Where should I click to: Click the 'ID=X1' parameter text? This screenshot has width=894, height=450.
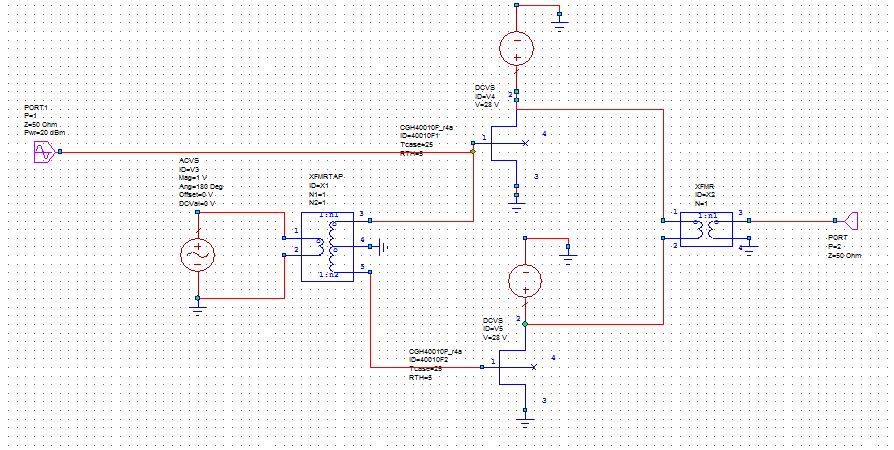319,186
